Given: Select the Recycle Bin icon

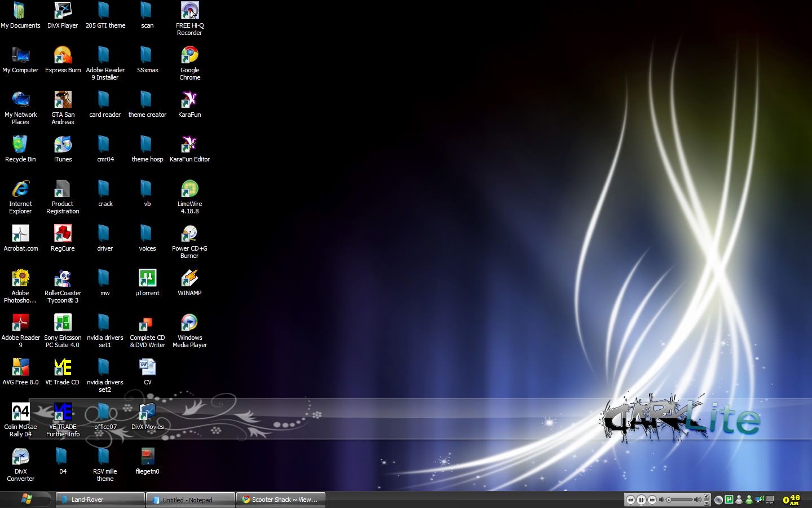Looking at the screenshot, I should [x=20, y=144].
